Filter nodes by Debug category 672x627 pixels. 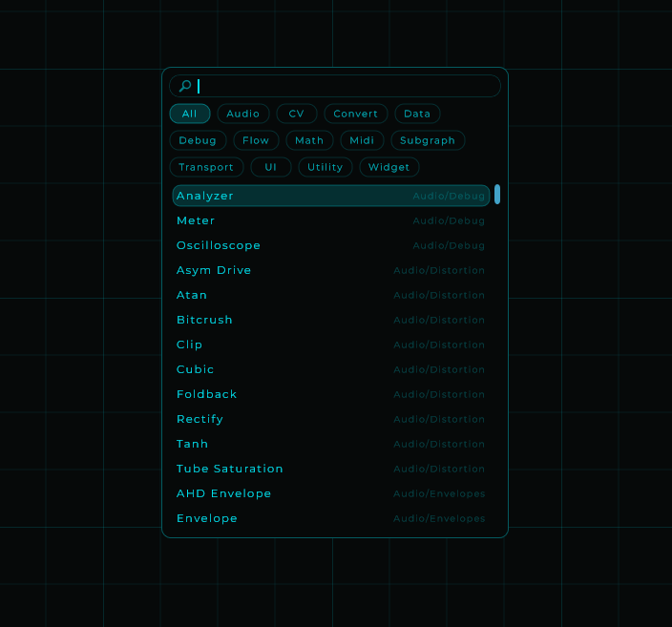(x=198, y=140)
